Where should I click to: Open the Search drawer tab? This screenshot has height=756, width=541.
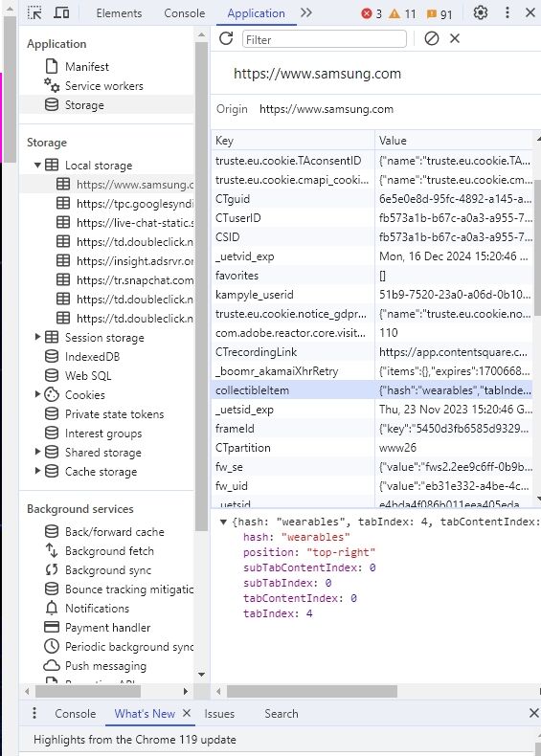281,714
